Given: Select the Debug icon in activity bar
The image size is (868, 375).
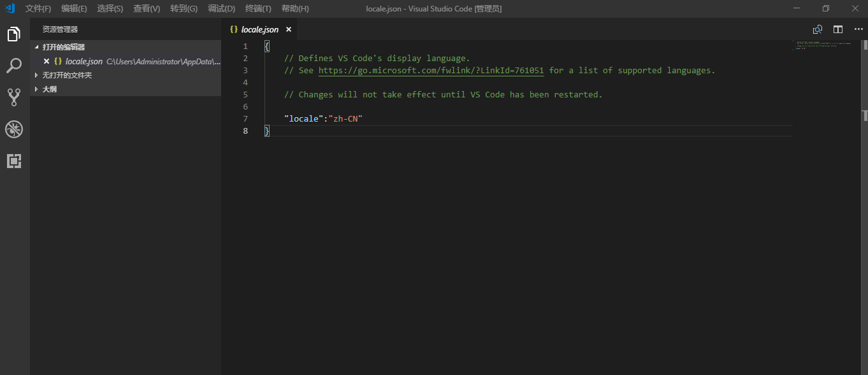Looking at the screenshot, I should tap(14, 129).
